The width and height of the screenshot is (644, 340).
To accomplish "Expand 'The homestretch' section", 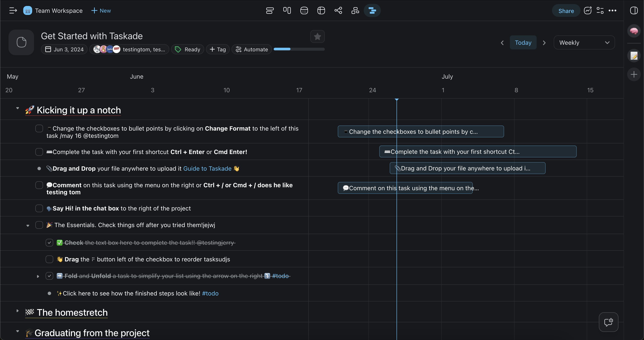I will click(x=17, y=311).
